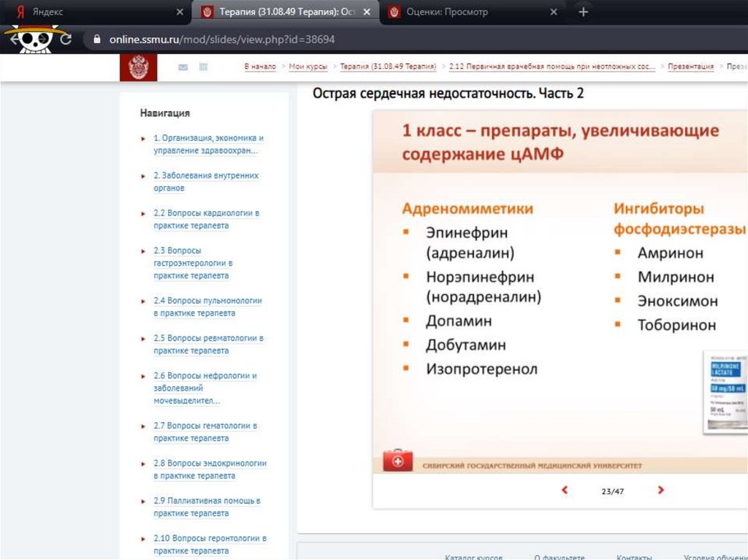Go to the previous slide arrow
This screenshot has height=560, width=748.
[x=565, y=490]
